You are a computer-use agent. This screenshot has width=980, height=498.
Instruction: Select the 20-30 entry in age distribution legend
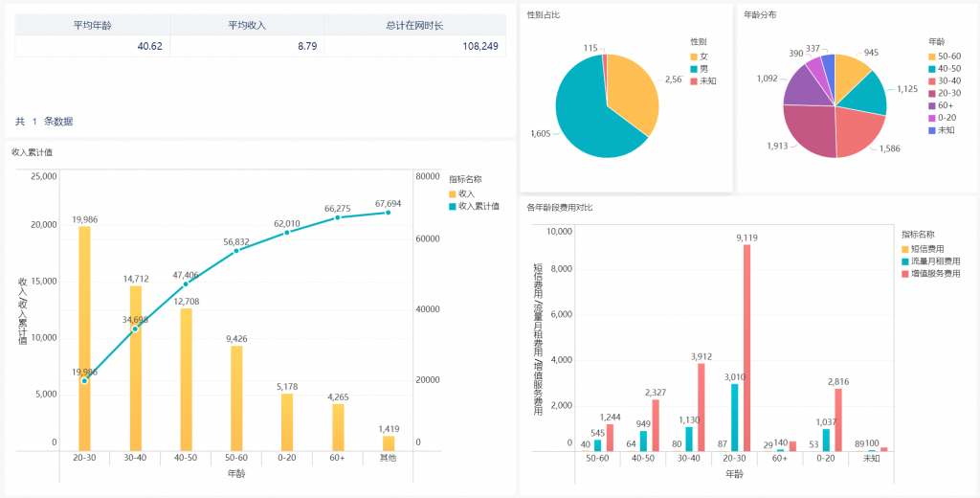[x=944, y=93]
